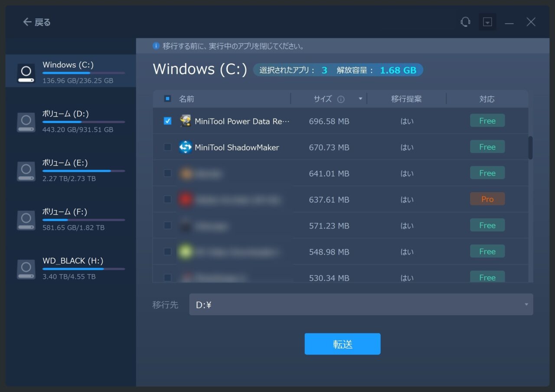Viewport: 555px width, 392px height.
Task: Click the ボリューム (D:) disk icon
Action: coord(26,122)
